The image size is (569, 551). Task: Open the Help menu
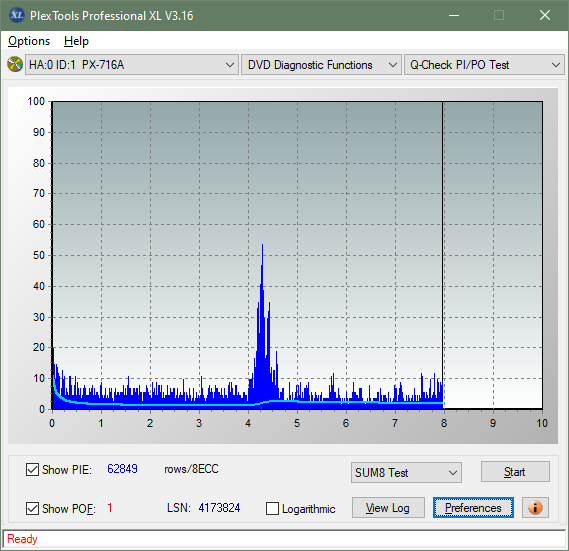click(x=76, y=41)
